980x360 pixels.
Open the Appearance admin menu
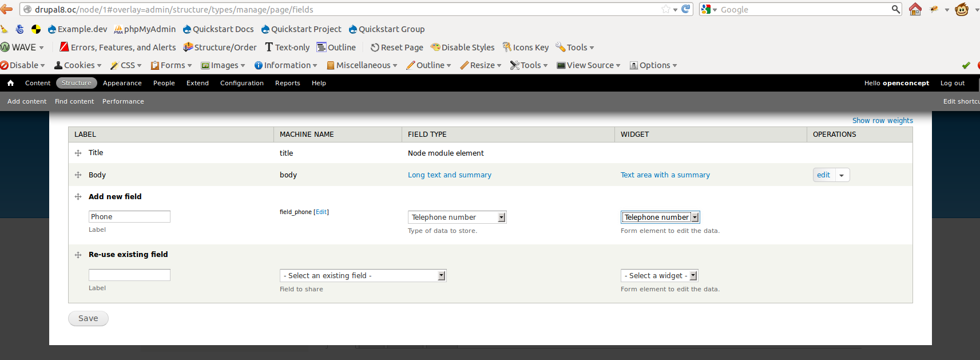coord(122,83)
